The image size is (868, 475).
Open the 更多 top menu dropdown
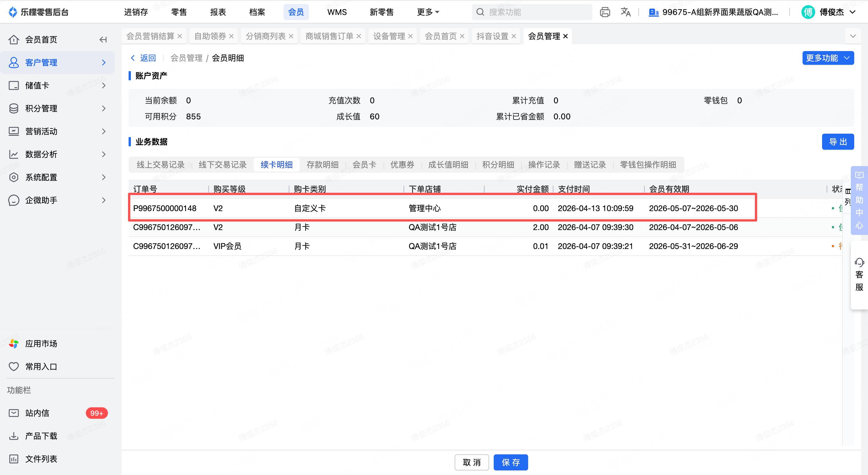coord(428,12)
